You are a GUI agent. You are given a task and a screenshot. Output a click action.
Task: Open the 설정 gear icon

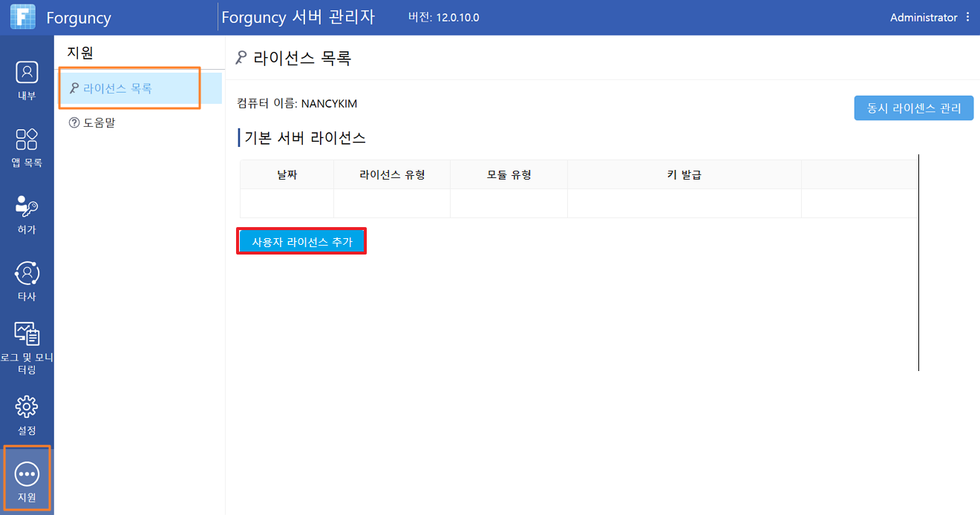tap(27, 407)
